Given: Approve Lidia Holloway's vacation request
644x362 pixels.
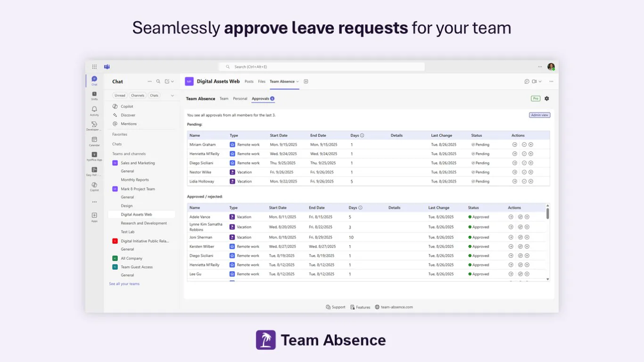Looking at the screenshot, I should click(524, 181).
